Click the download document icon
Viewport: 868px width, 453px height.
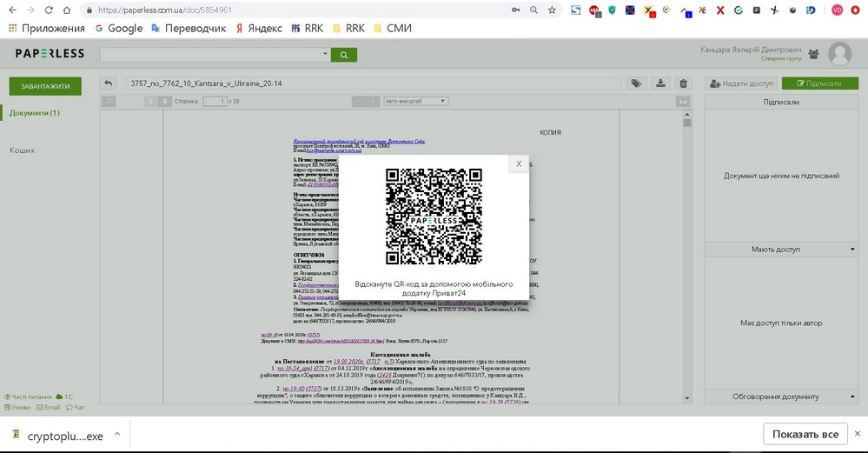coord(660,83)
